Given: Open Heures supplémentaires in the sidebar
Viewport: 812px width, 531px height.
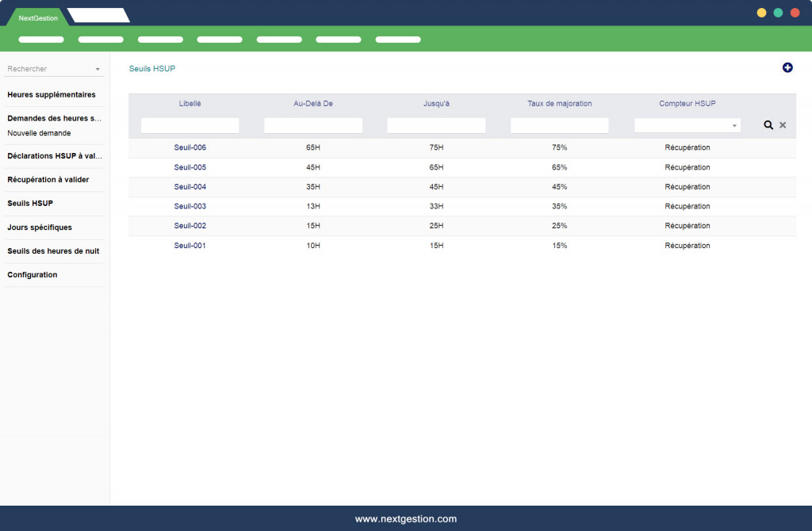Looking at the screenshot, I should (x=52, y=95).
